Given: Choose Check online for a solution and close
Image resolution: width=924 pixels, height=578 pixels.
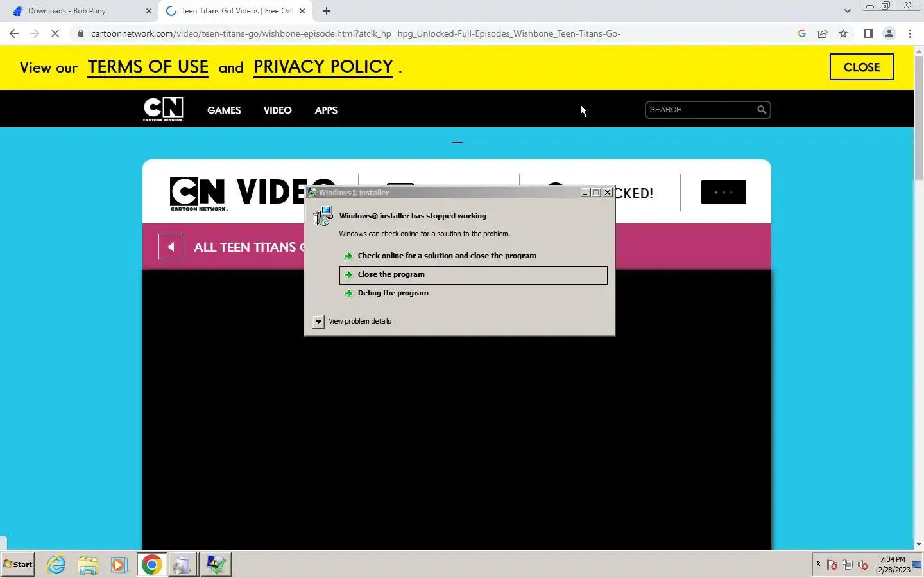Looking at the screenshot, I should point(473,256).
